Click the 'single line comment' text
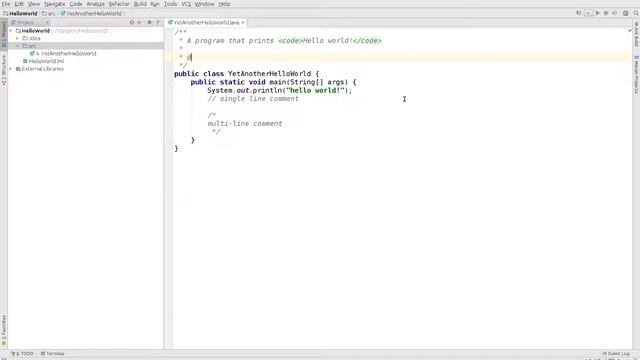This screenshot has width=640, height=360. point(259,99)
